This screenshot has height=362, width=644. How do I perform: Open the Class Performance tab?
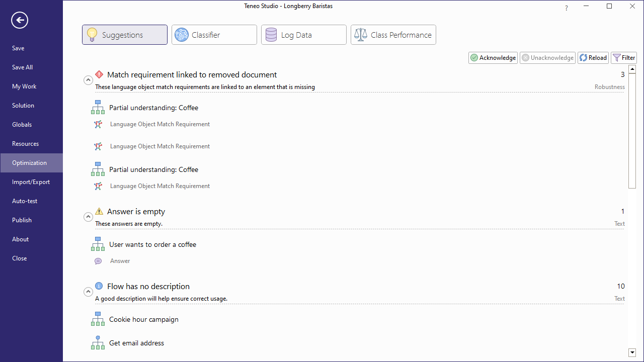[393, 35]
